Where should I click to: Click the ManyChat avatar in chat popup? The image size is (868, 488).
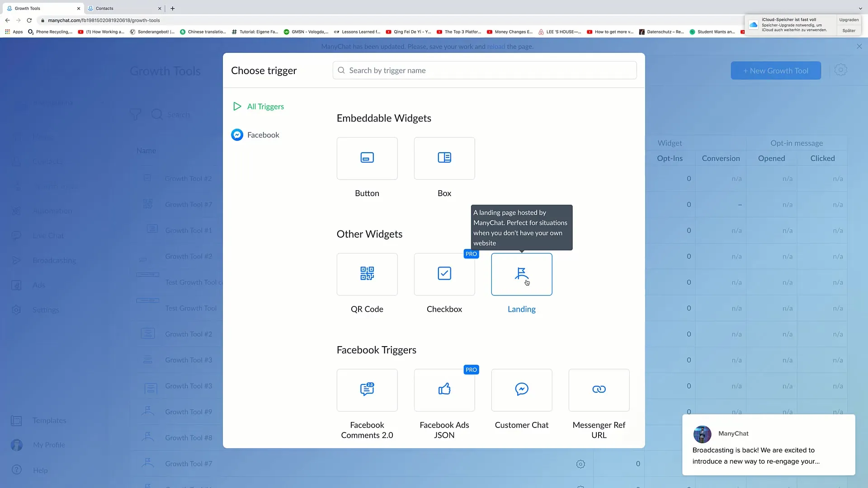point(702,434)
